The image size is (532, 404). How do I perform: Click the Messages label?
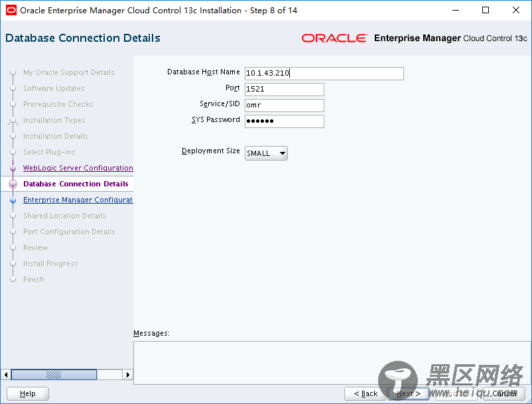click(152, 333)
